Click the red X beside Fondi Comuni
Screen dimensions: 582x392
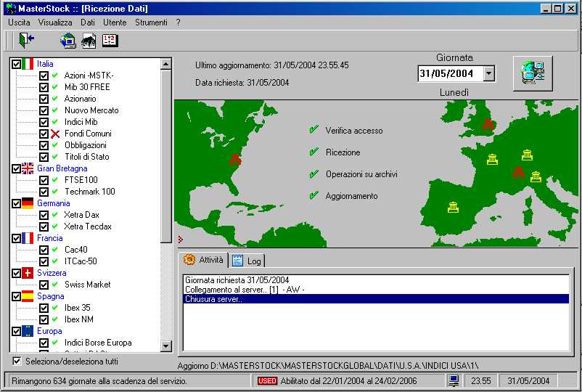coord(55,134)
